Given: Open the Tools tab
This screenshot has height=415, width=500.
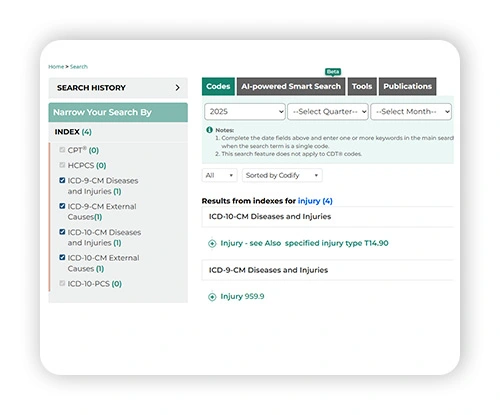Looking at the screenshot, I should click(362, 86).
